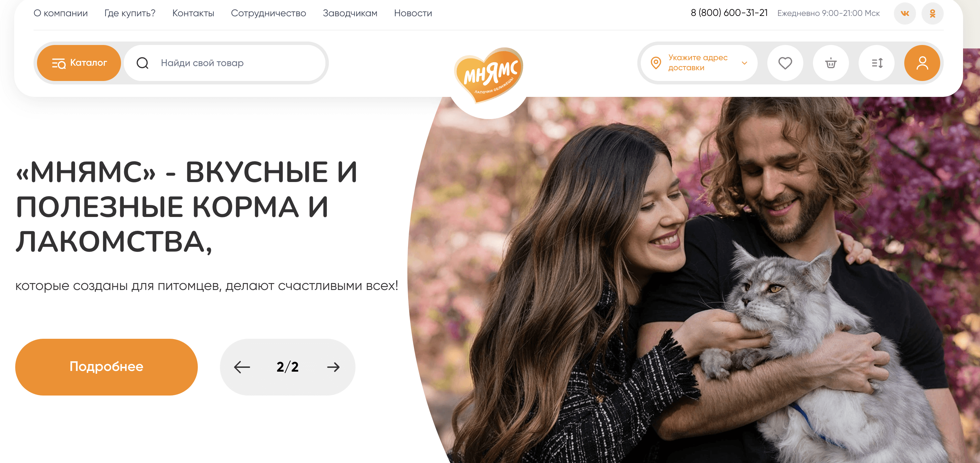Screen dimensions: 980x463
Task: Open the Odnoklassniki social icon
Action: [932, 13]
